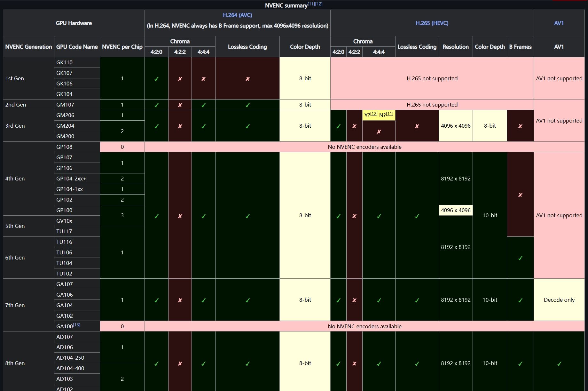Click the B Frames check mark for 6th Gen
This screenshot has width=588, height=391.
[520, 258]
